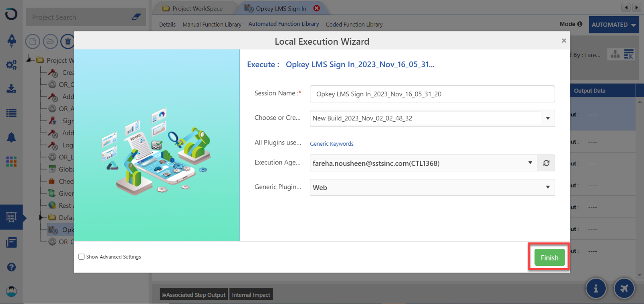Open the Generic Keywords plugin link
This screenshot has width=644, height=304.
[332, 144]
